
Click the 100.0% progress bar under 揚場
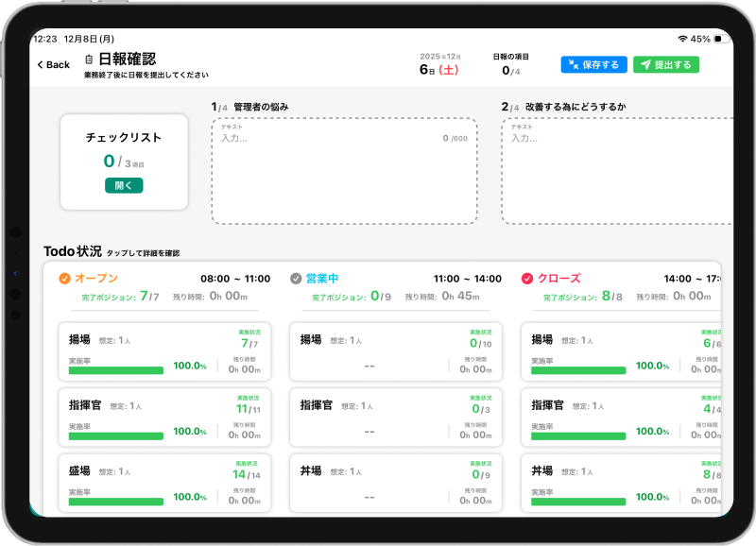(115, 368)
